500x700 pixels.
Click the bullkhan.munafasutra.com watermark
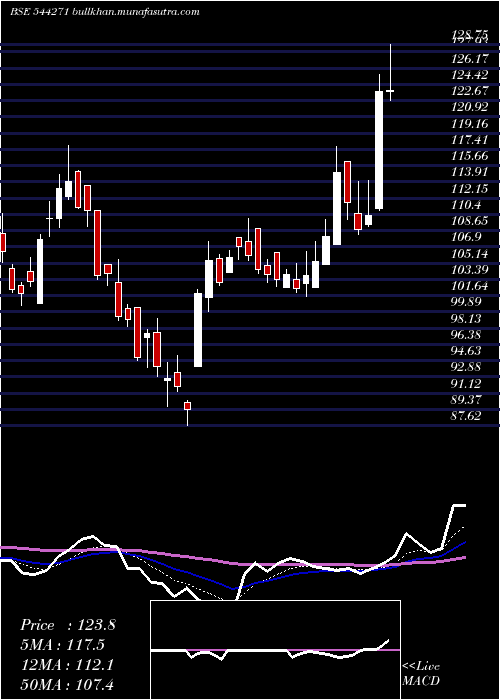(x=135, y=12)
